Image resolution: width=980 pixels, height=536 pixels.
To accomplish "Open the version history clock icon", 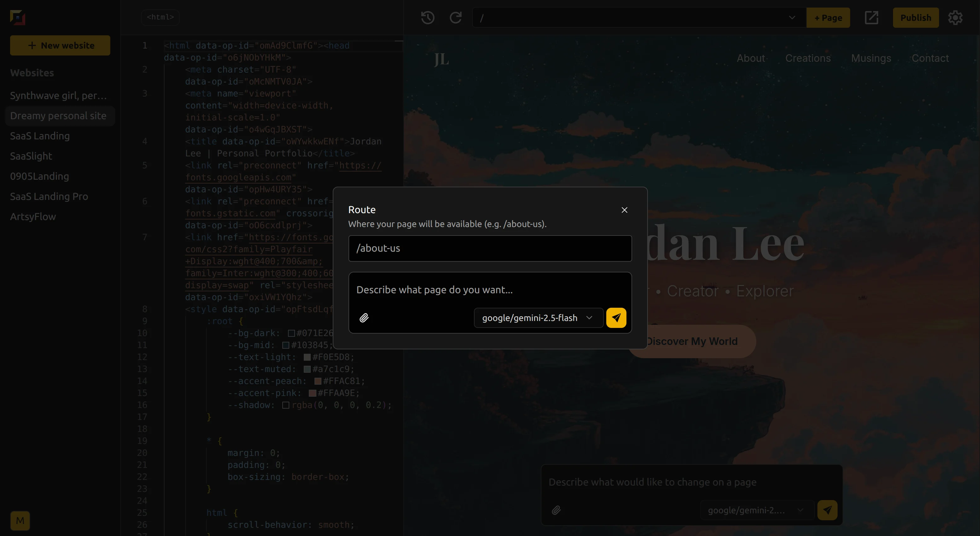I will click(428, 18).
